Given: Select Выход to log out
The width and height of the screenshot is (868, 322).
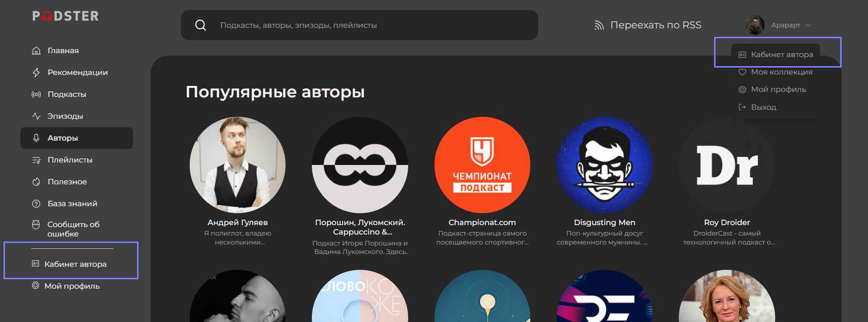Looking at the screenshot, I should pyautogui.click(x=763, y=107).
